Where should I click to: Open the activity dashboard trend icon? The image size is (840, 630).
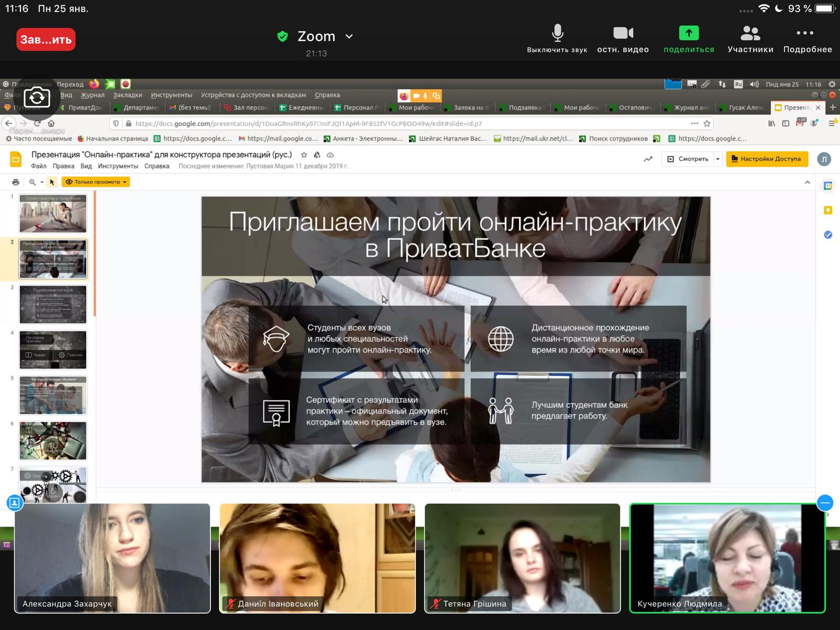click(x=648, y=159)
